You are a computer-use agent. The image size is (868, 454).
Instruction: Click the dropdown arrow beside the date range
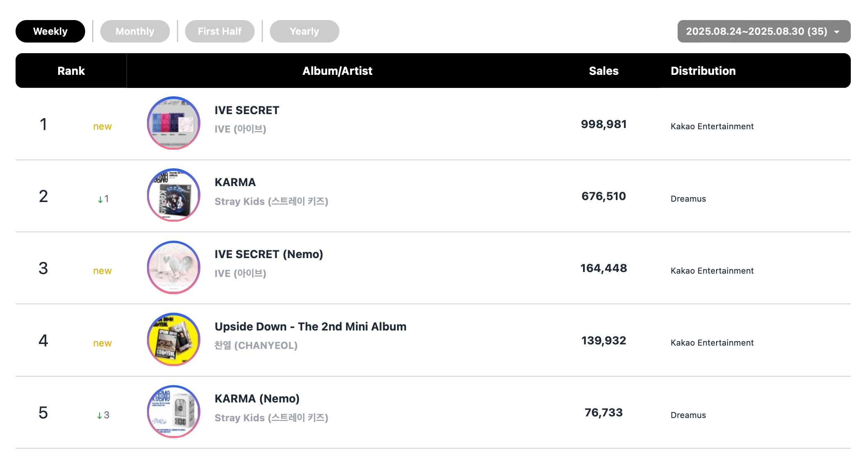click(x=837, y=32)
